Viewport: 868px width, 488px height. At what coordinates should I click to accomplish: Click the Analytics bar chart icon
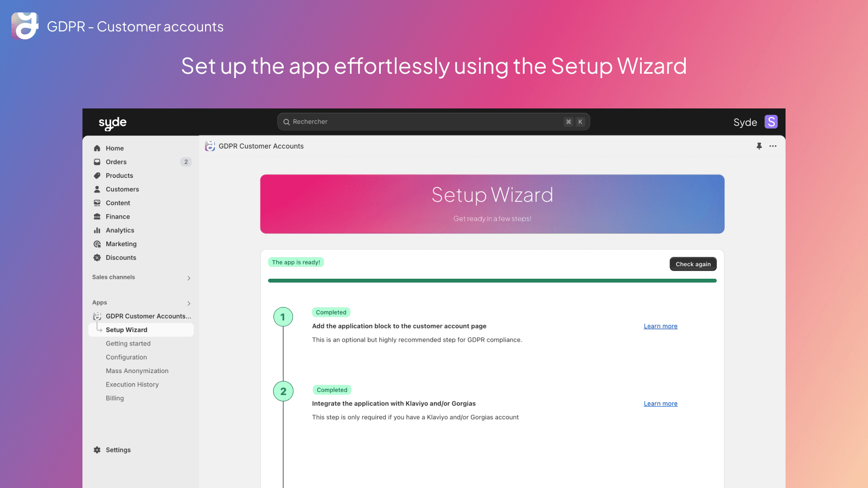click(97, 230)
